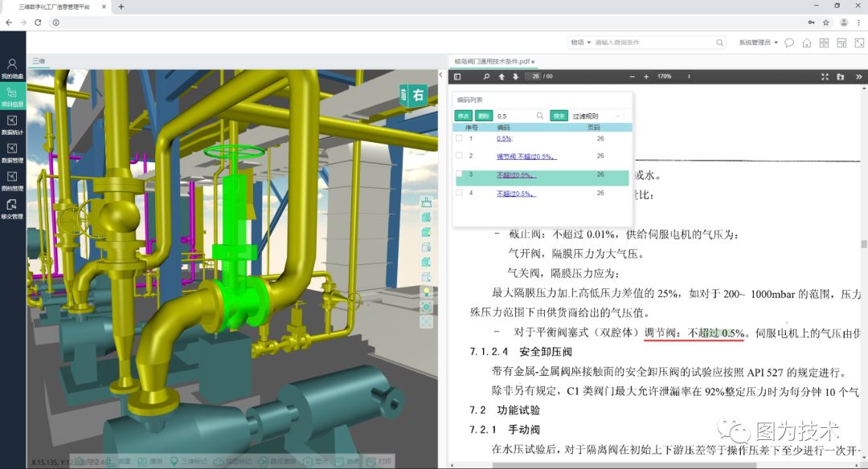Open 图档管理 sidebar section
This screenshot has height=469, width=868.
12,181
